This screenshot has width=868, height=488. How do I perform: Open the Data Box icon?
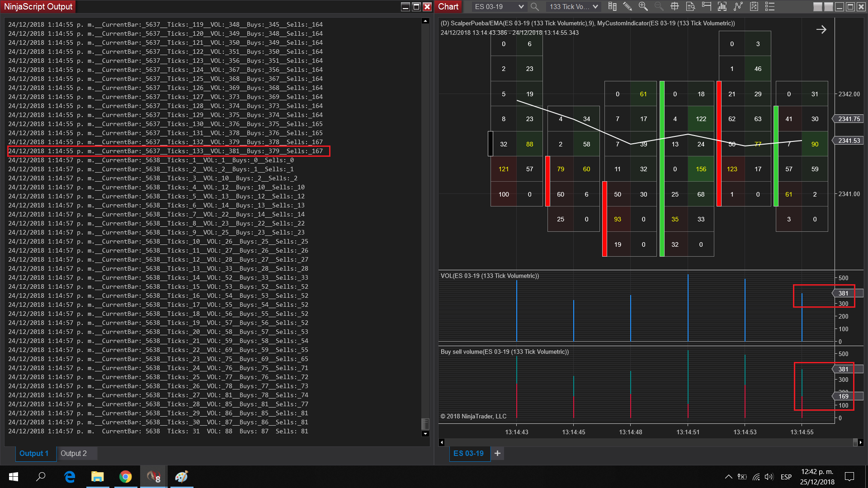[x=690, y=7]
